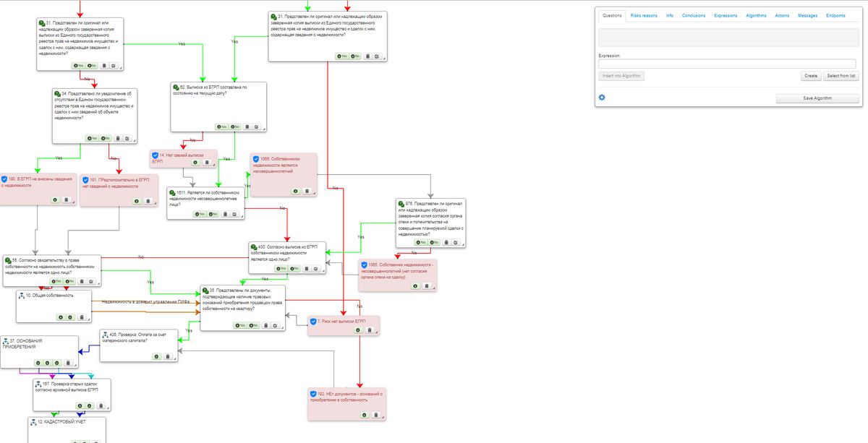Toggle the No button on question 34
The height and width of the screenshot is (443, 868).
click(x=106, y=138)
